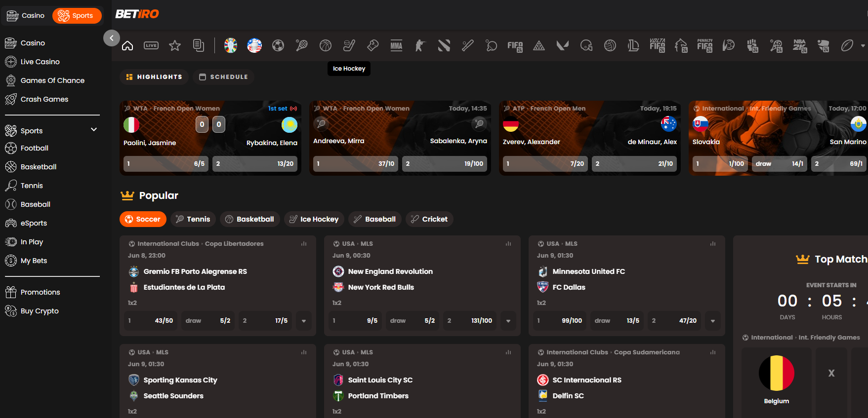The height and width of the screenshot is (418, 868).
Task: Expand more markets for Minnesota United match
Action: 713,321
